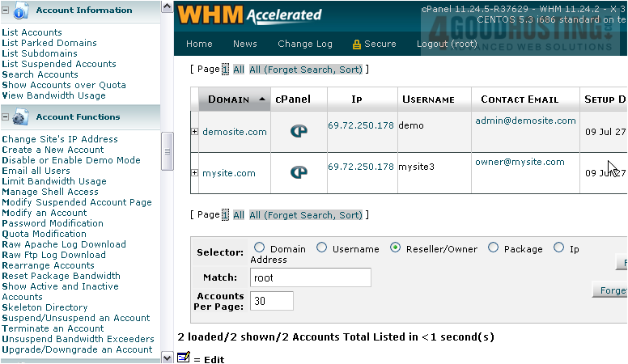Select the Package selector radio button

[x=494, y=248]
